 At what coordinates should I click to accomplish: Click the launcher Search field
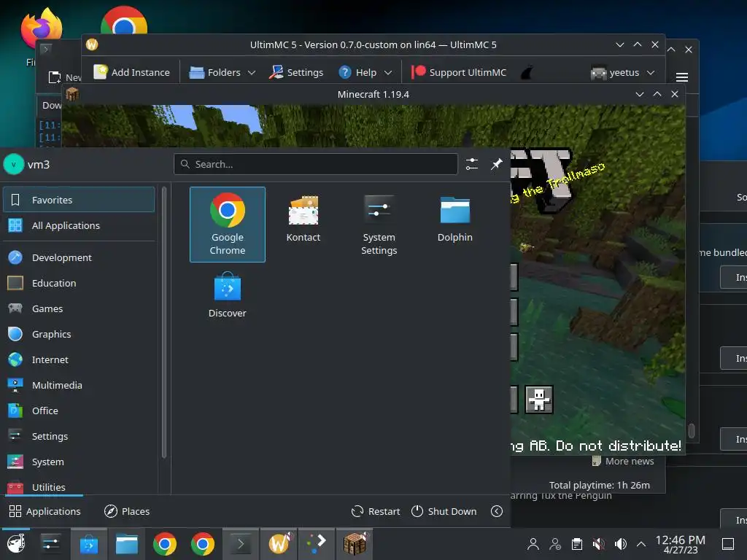click(x=315, y=164)
